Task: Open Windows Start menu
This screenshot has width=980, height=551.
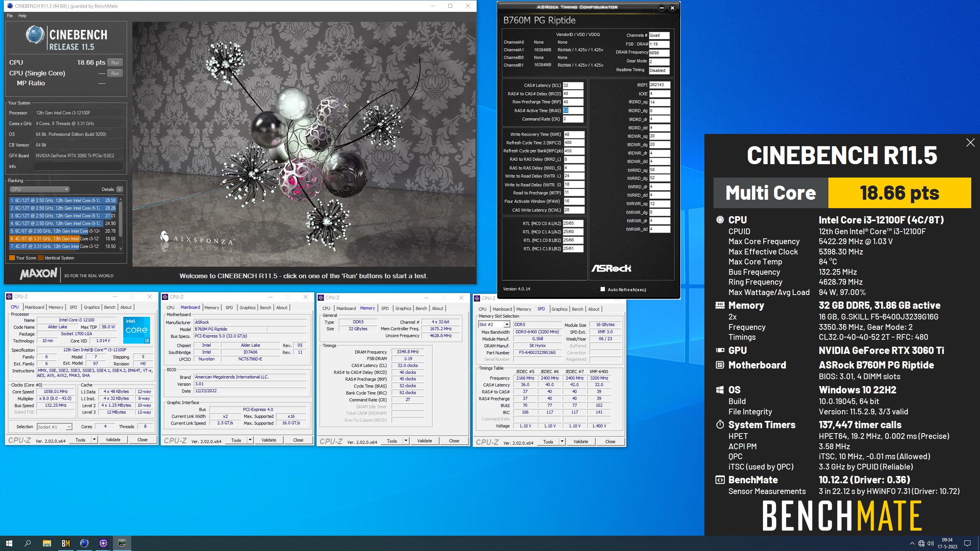Action: point(9,543)
